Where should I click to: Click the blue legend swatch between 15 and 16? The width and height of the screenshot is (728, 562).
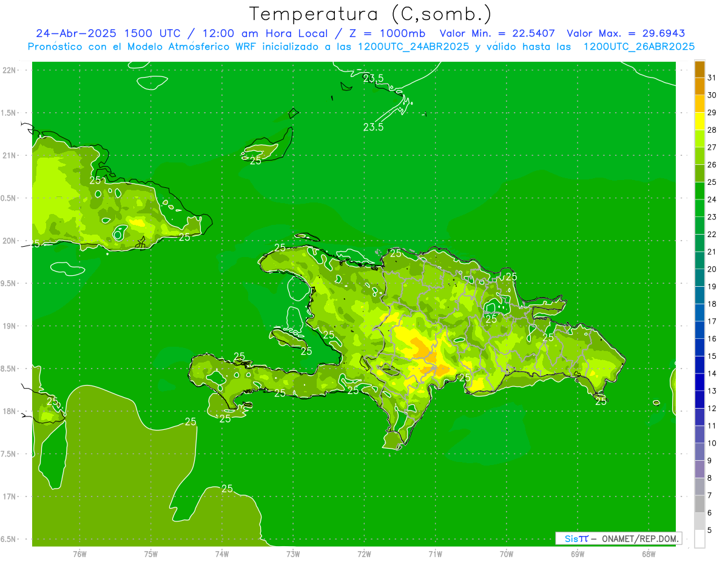tap(699, 347)
